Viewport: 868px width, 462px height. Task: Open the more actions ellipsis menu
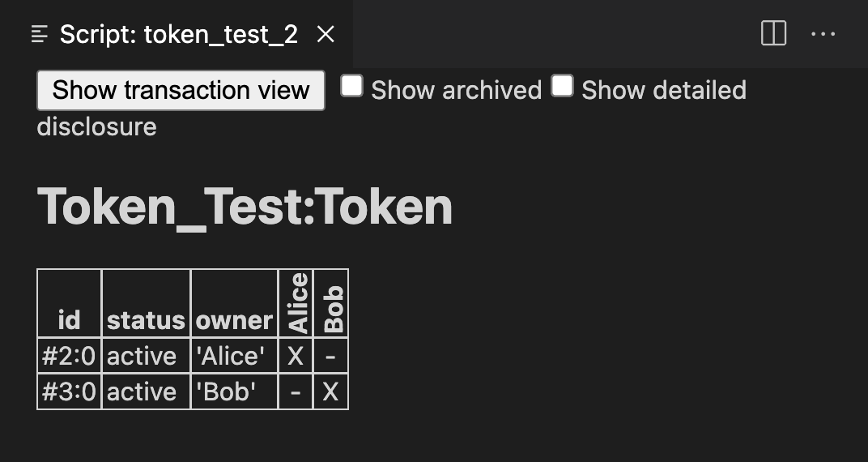pyautogui.click(x=823, y=34)
